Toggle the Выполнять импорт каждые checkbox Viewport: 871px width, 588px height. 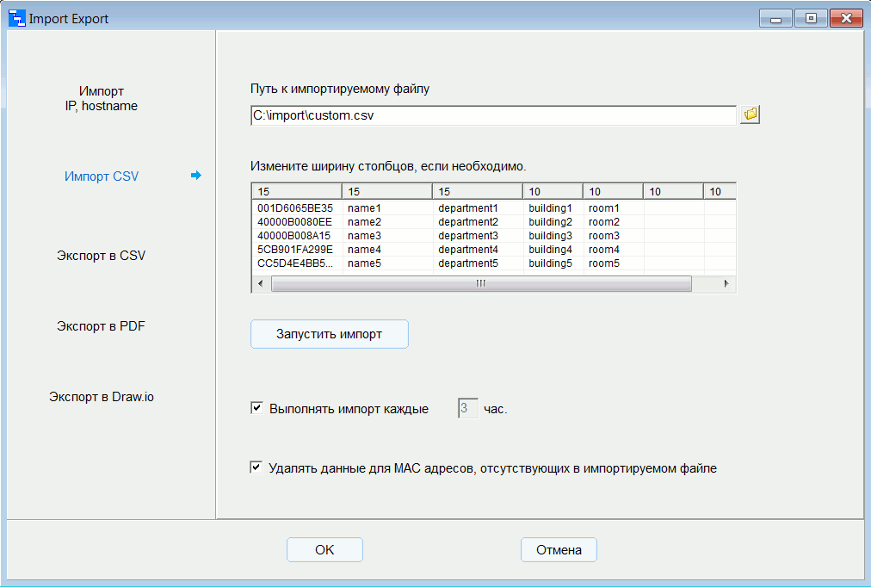256,408
